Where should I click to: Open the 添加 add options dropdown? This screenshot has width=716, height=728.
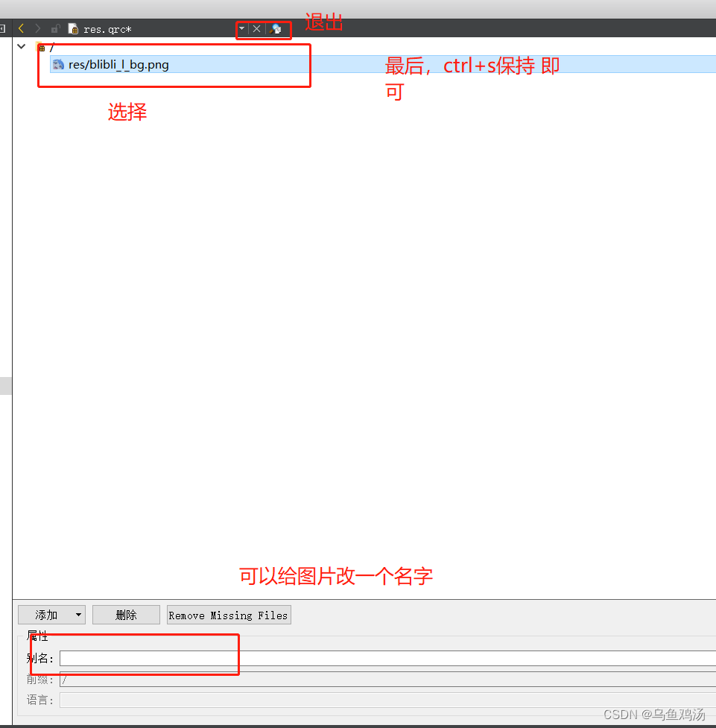[x=77, y=614]
